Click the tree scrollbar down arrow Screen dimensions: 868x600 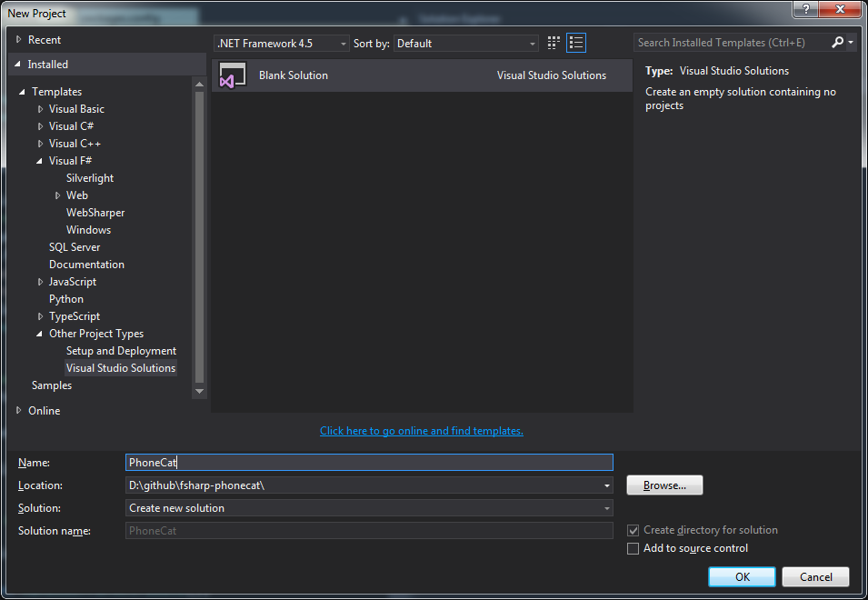pyautogui.click(x=199, y=391)
